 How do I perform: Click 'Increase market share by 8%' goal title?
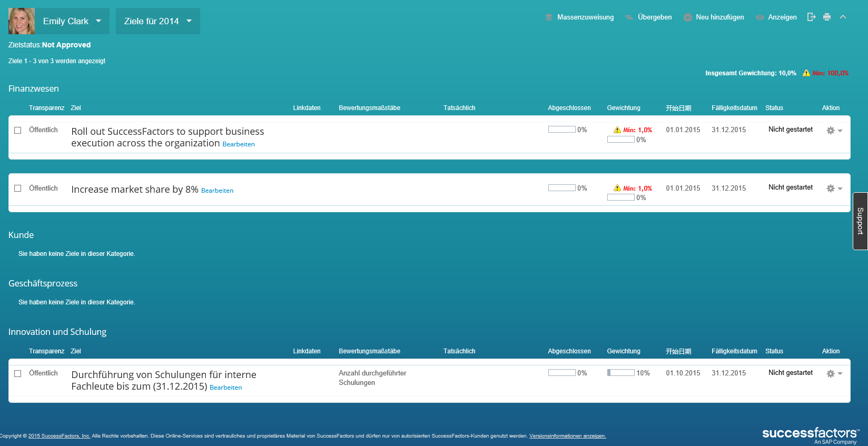click(x=135, y=190)
